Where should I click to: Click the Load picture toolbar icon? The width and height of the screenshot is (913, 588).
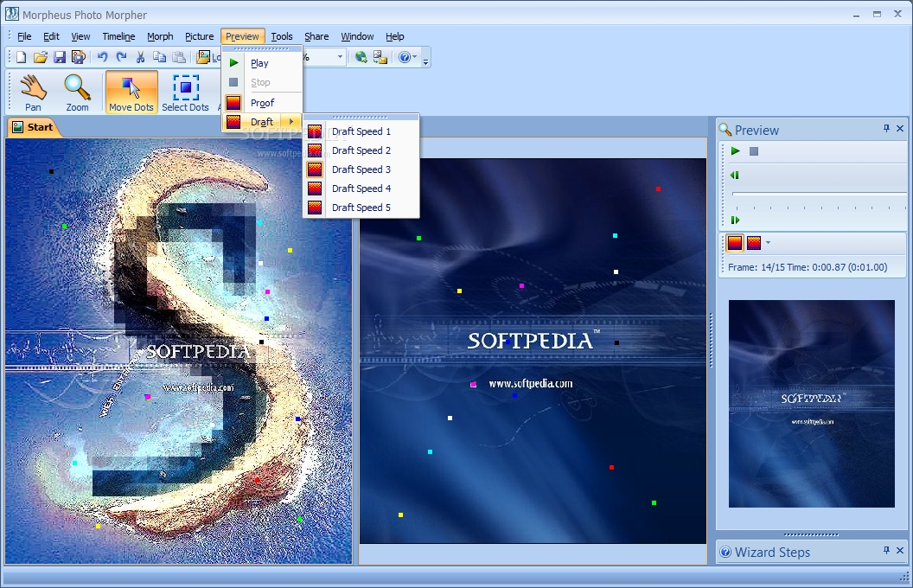203,57
